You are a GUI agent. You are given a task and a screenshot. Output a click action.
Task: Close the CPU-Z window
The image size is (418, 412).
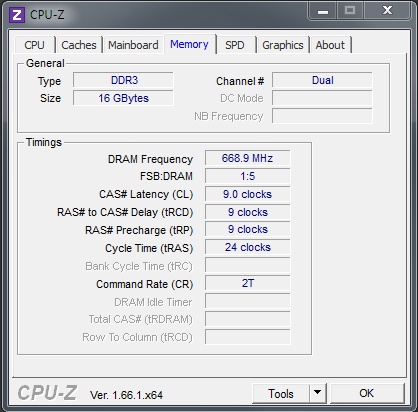(x=387, y=11)
